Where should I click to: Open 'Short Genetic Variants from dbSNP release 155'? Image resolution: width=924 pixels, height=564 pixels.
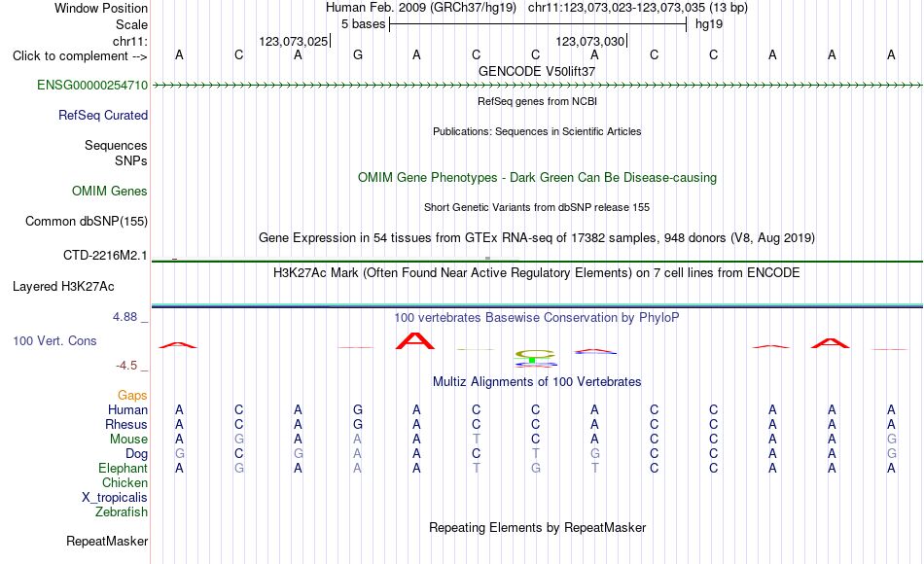(x=537, y=207)
